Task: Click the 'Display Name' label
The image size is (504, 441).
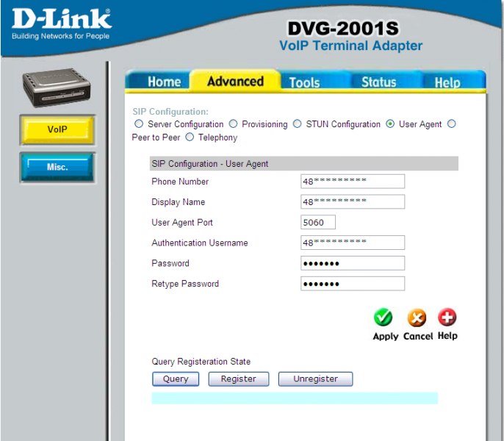Action: (x=178, y=202)
